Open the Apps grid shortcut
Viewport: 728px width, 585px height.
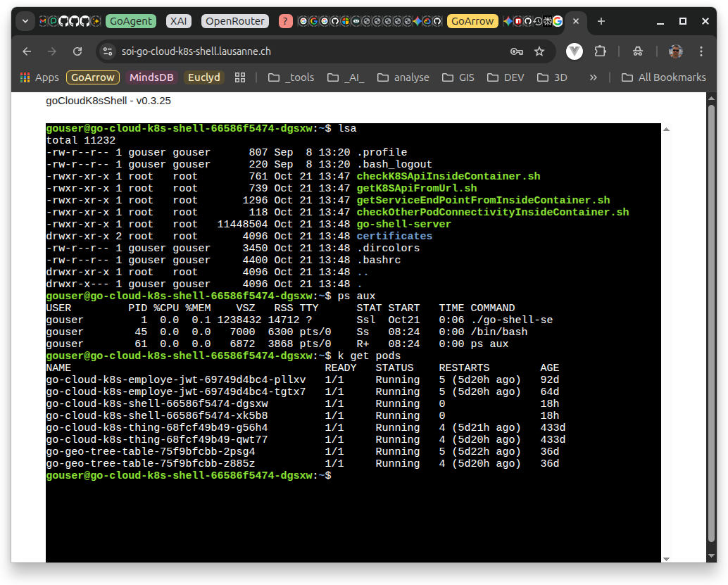click(x=39, y=77)
